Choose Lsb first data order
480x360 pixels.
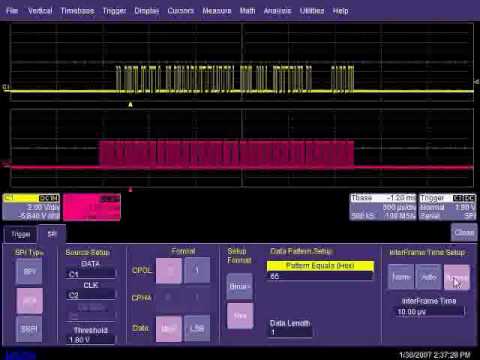197,329
